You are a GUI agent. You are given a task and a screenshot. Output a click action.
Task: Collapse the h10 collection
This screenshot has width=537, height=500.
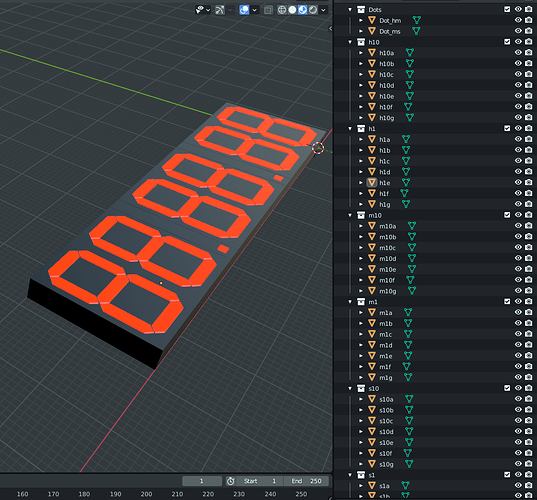click(x=350, y=42)
